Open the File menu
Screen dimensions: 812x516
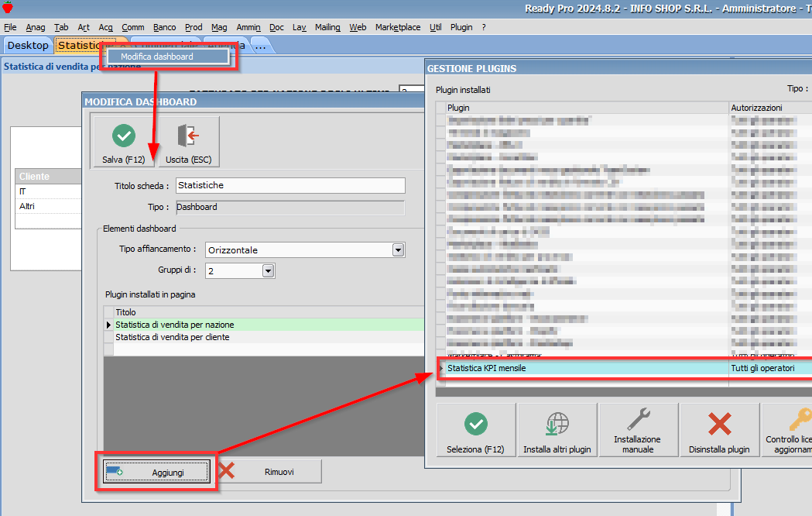point(10,27)
